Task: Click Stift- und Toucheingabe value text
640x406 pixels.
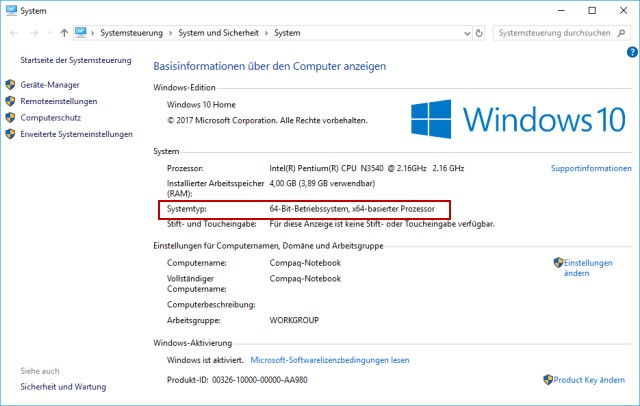Action: (382, 224)
